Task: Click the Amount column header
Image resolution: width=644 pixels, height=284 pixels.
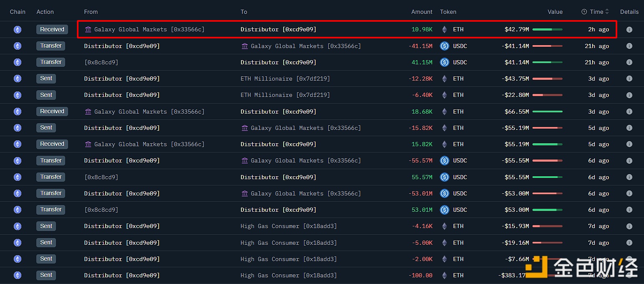Action: (x=422, y=12)
